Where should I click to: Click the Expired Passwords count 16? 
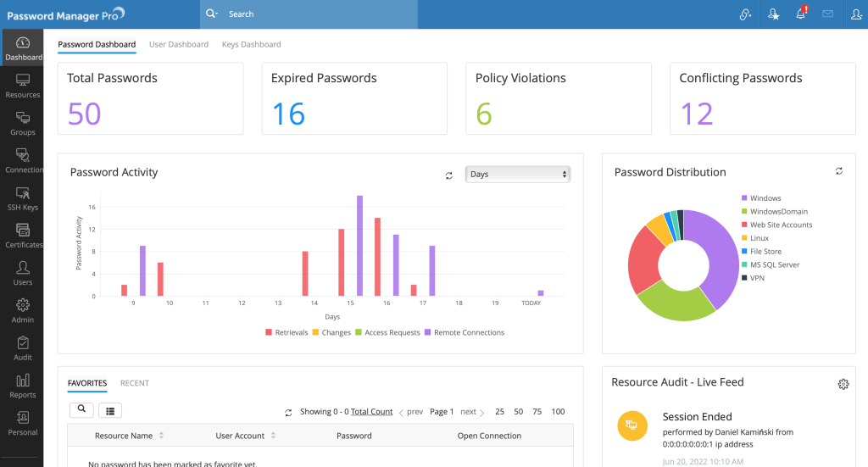point(288,114)
